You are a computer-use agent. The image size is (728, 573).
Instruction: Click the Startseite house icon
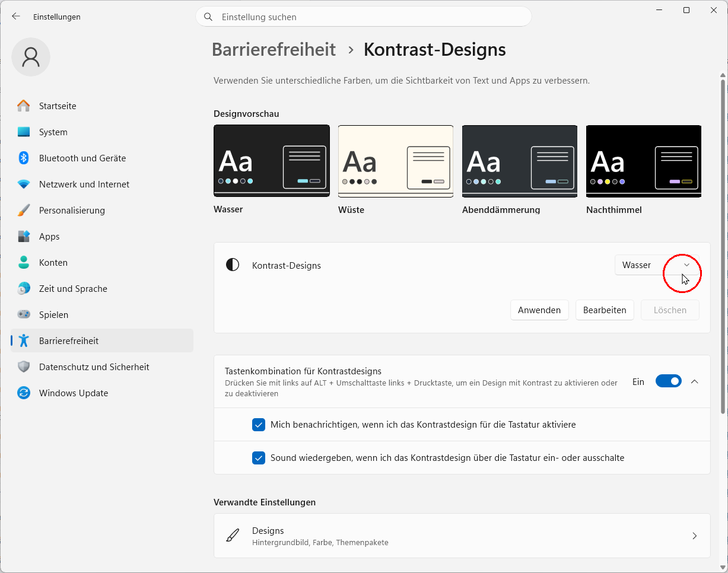tap(24, 106)
